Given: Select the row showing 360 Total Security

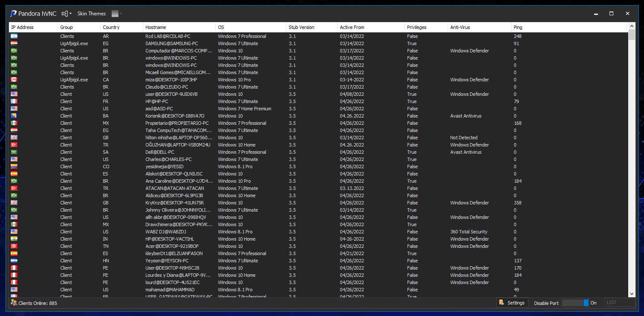Looking at the screenshot, I should 318,232.
